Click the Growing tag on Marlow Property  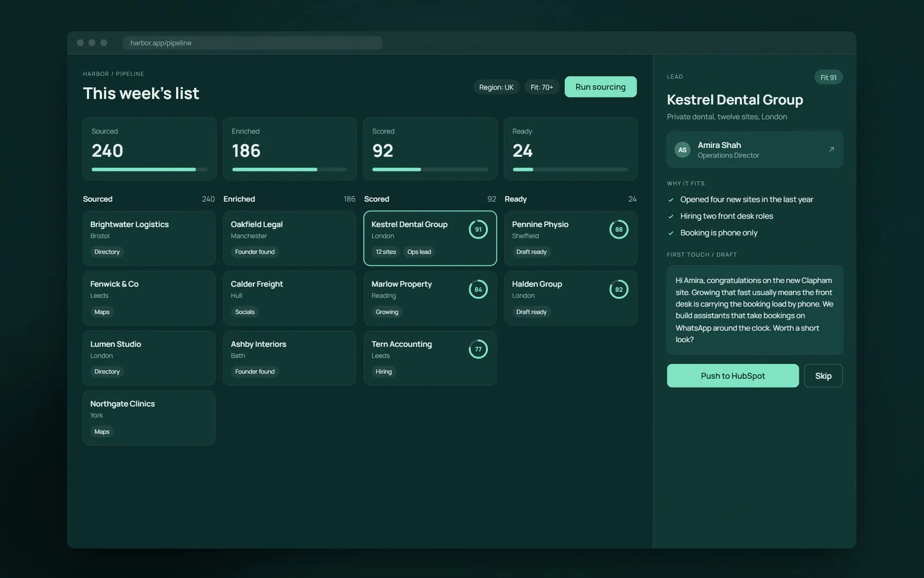387,312
